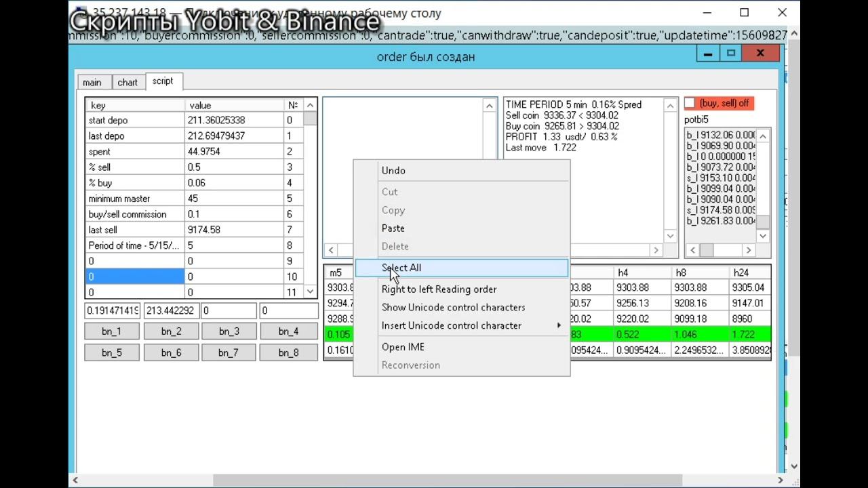Image resolution: width=868 pixels, height=488 pixels.
Task: Click the remote desktop bottom scroll-left arrow
Action: (x=75, y=481)
